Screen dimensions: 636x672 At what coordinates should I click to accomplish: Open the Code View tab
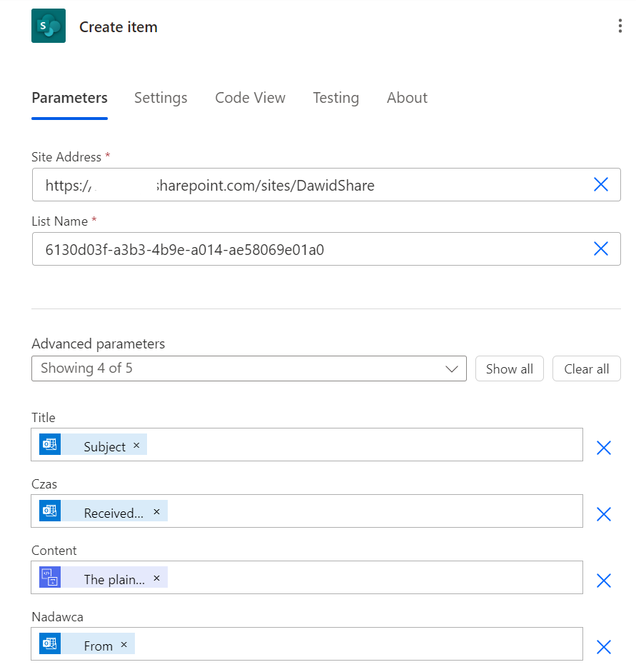point(250,98)
